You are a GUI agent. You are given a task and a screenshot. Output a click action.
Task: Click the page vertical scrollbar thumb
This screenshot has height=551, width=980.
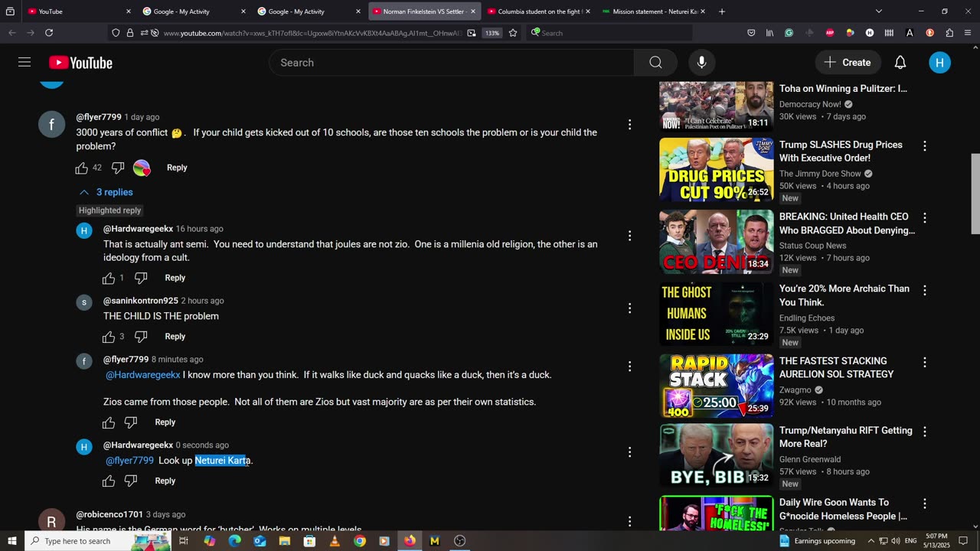975,193
